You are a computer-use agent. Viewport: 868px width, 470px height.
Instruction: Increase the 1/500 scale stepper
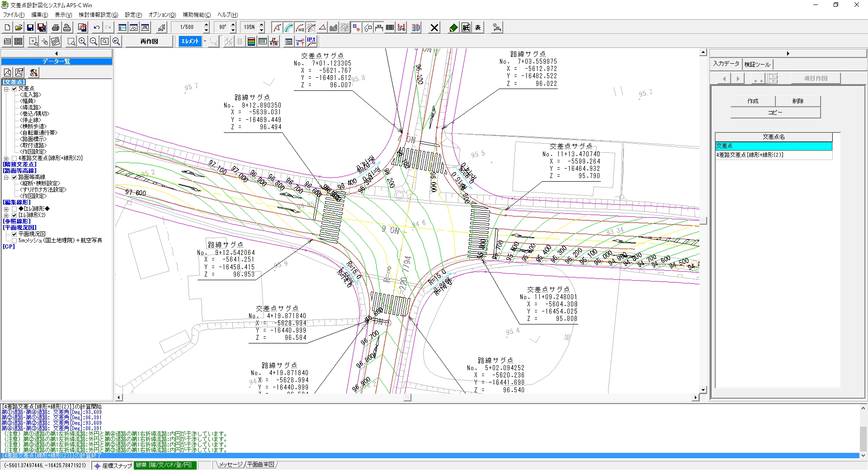pyautogui.click(x=207, y=25)
